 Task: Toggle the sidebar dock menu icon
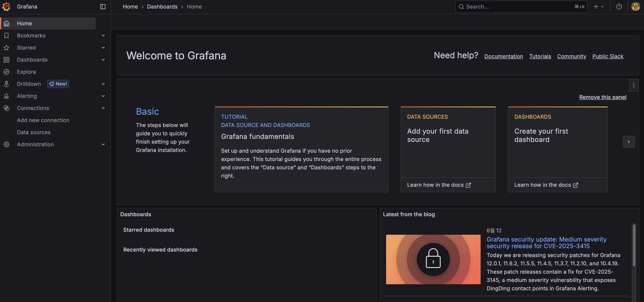[103, 7]
